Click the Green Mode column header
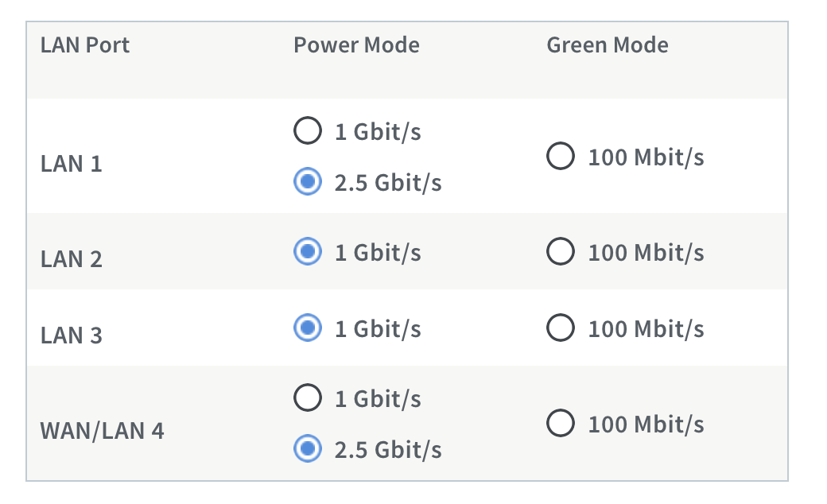This screenshot has height=504, width=827. pyautogui.click(x=608, y=45)
